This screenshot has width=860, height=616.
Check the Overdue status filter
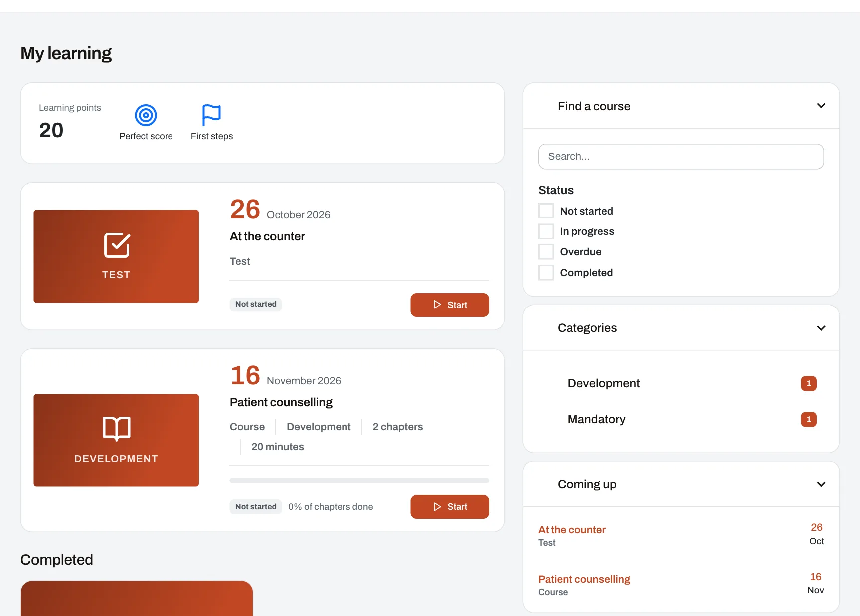(x=546, y=252)
